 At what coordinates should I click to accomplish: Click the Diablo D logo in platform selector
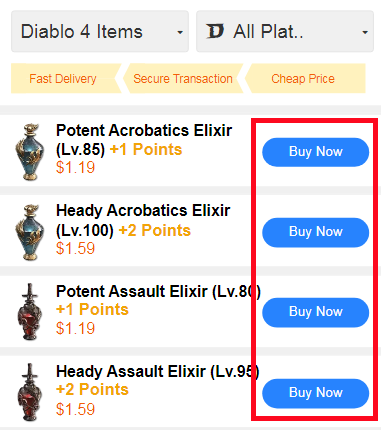(x=215, y=32)
